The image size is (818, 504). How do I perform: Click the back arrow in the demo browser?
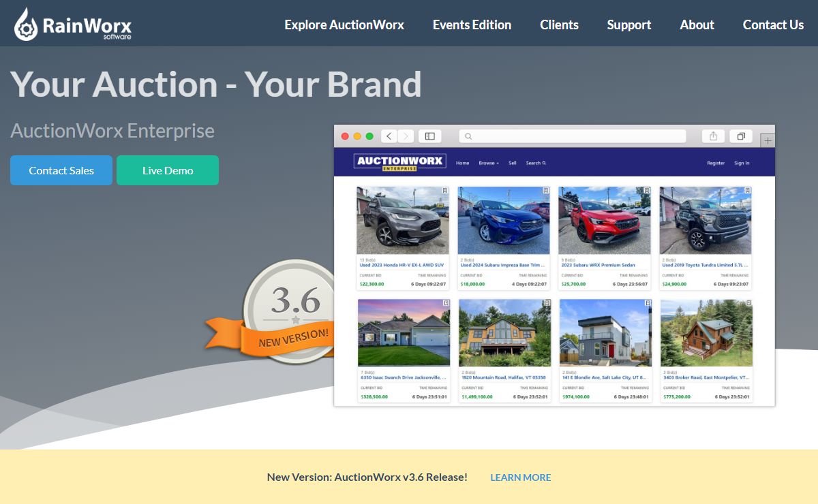[389, 136]
